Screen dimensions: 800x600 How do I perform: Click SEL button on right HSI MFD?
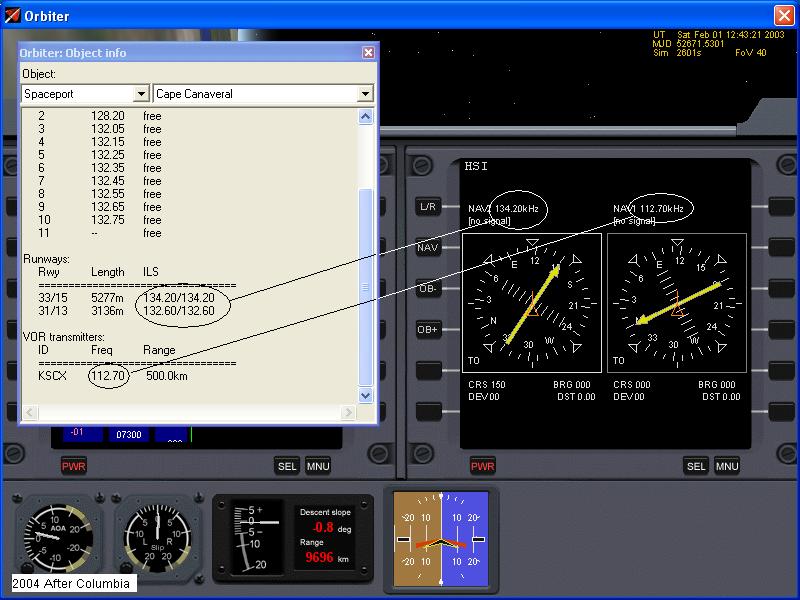click(x=696, y=466)
